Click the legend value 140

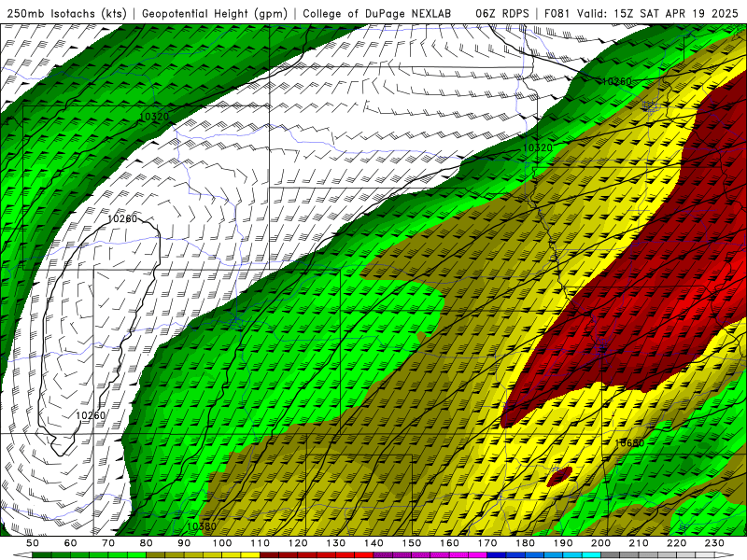tap(373, 543)
